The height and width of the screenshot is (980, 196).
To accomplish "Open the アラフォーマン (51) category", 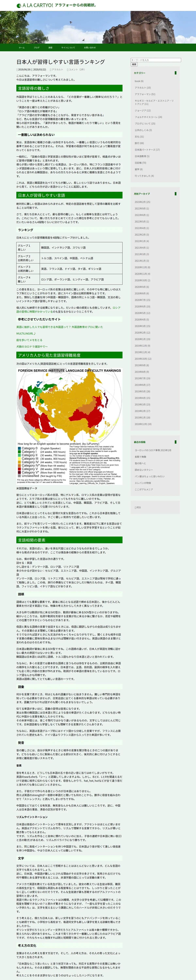I will coord(145,94).
